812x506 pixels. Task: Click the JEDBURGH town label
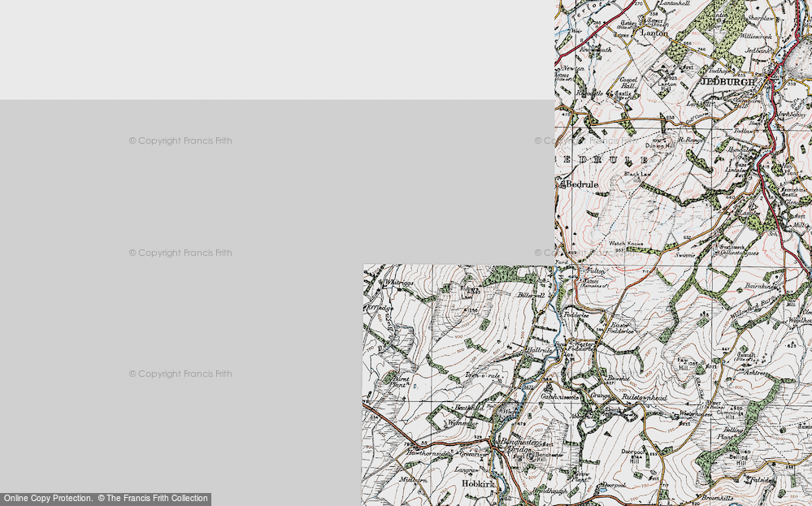[727, 82]
